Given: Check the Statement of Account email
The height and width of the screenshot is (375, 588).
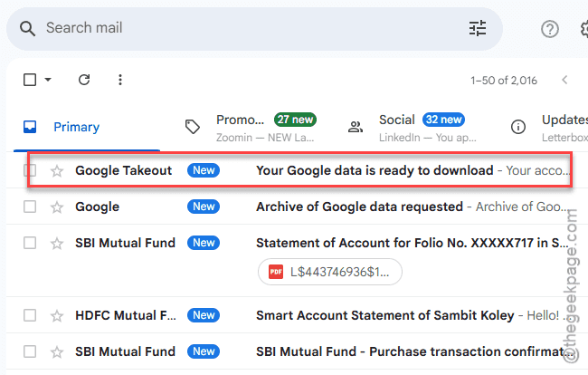Looking at the screenshot, I should coord(30,243).
